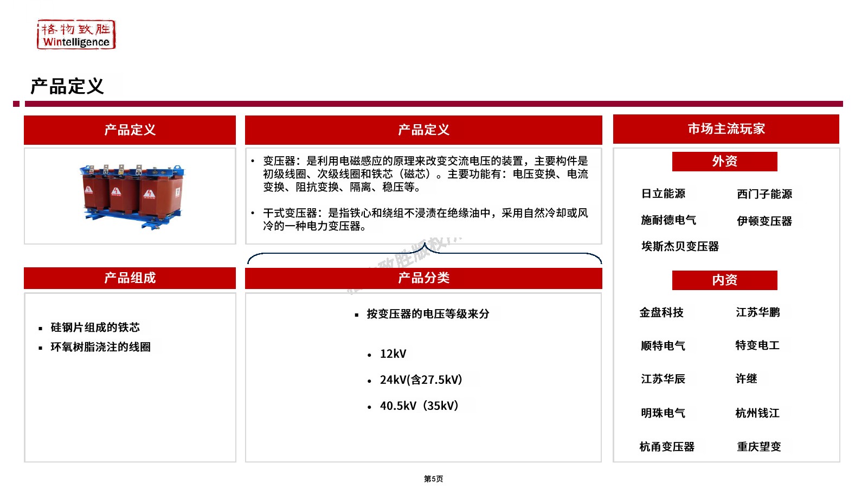868x488 pixels.
Task: Click the curly brace connector shape
Action: click(425, 254)
